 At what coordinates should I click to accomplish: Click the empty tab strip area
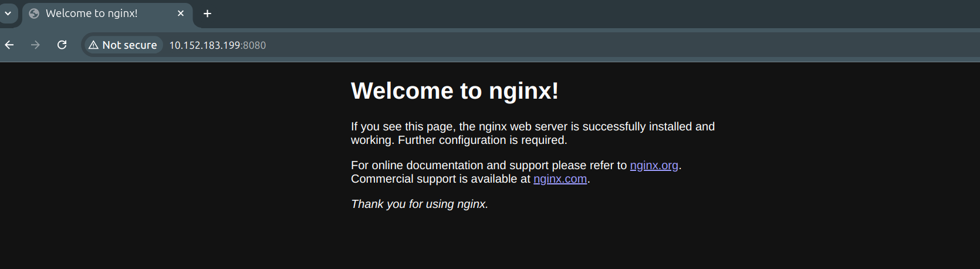tap(587, 14)
